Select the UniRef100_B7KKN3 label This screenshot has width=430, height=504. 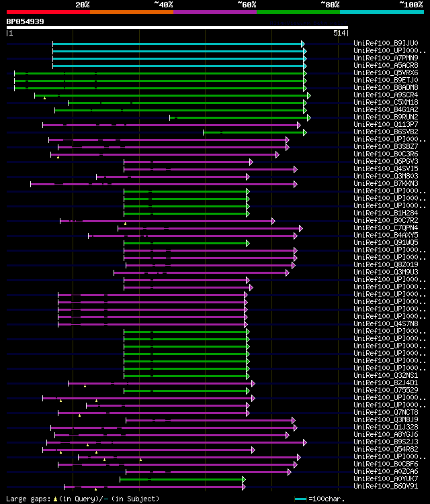(x=386, y=184)
